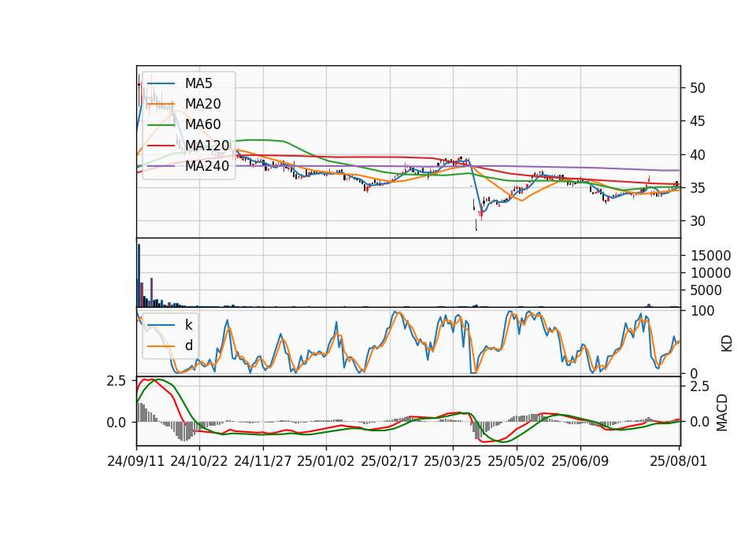
Task: Click the 25/01/02 date axis label
Action: point(326,461)
